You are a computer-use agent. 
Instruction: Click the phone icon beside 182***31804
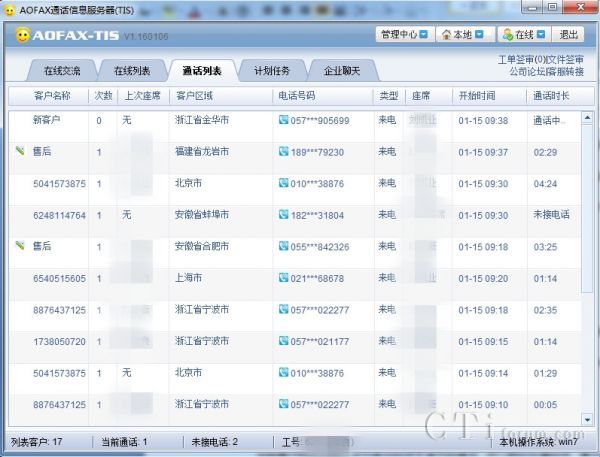tap(283, 215)
